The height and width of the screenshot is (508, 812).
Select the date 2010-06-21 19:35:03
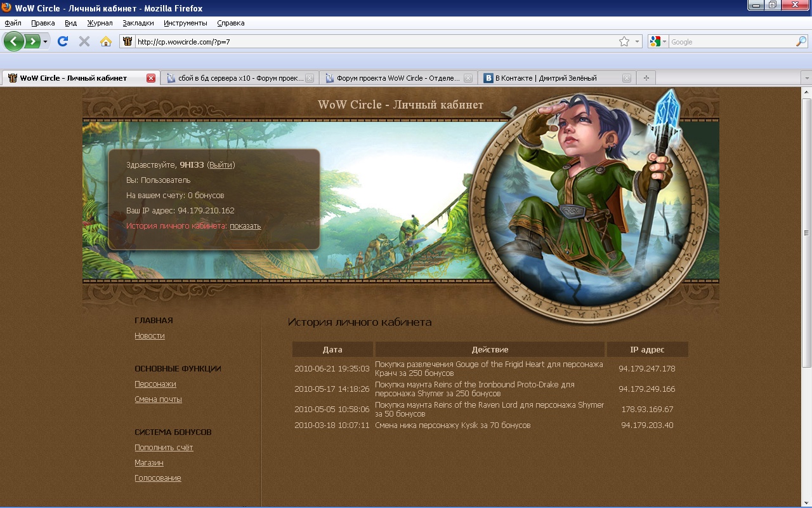point(332,369)
